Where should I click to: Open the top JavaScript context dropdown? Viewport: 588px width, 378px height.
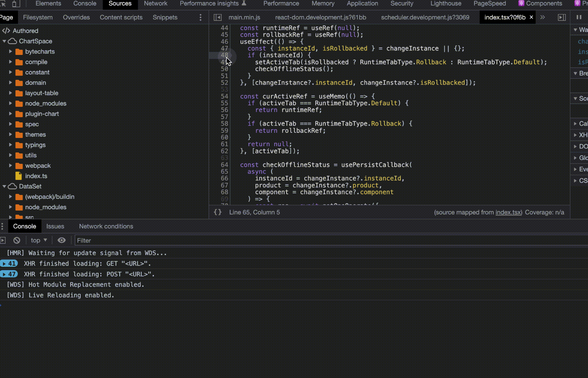[39, 240]
